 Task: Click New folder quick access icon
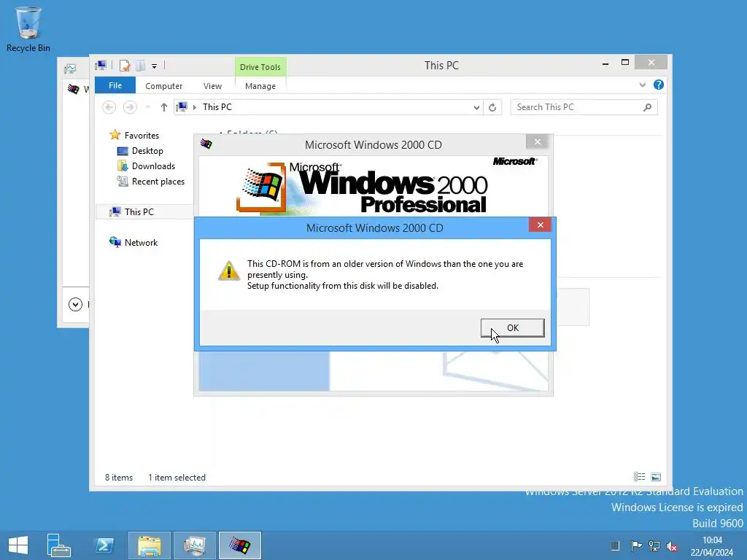140,65
